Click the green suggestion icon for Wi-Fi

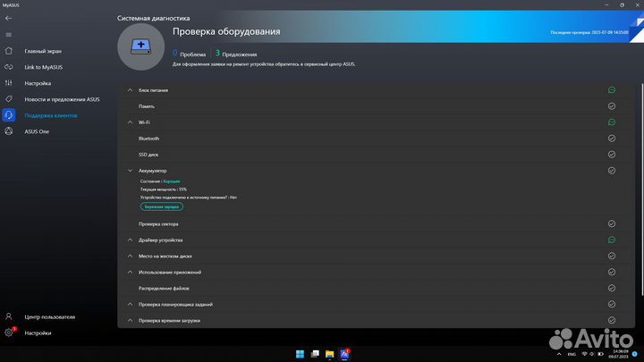tap(612, 122)
